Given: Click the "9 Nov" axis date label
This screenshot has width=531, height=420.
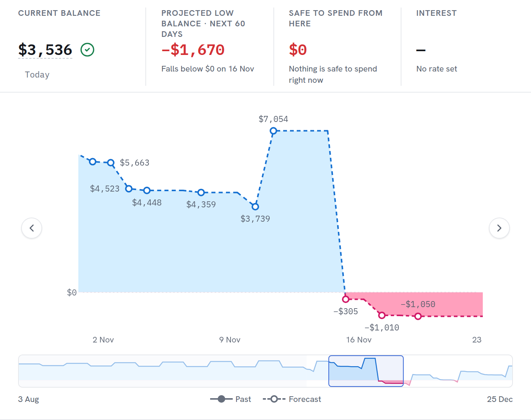Looking at the screenshot, I should 230,340.
